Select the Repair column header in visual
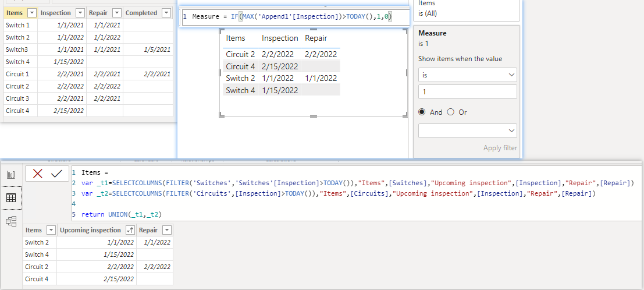 pyautogui.click(x=316, y=38)
